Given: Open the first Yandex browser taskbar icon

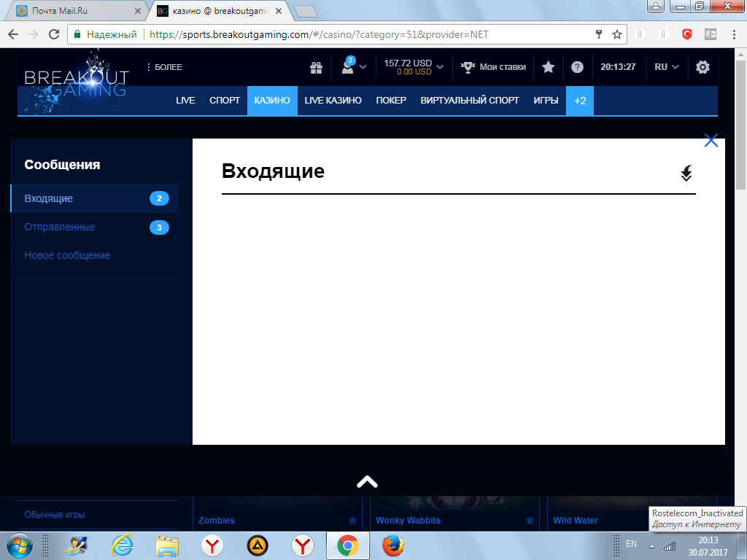Looking at the screenshot, I should pyautogui.click(x=212, y=545).
